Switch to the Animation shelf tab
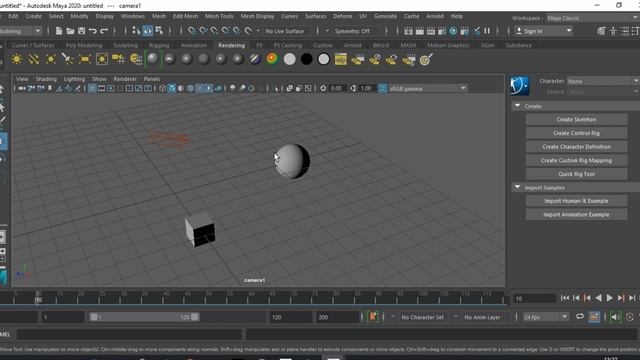The height and width of the screenshot is (360, 640). [x=194, y=45]
